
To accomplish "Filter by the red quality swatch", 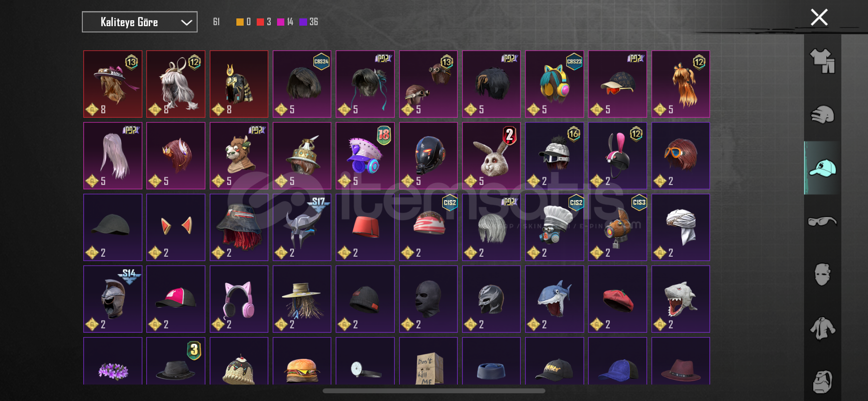I will [260, 22].
